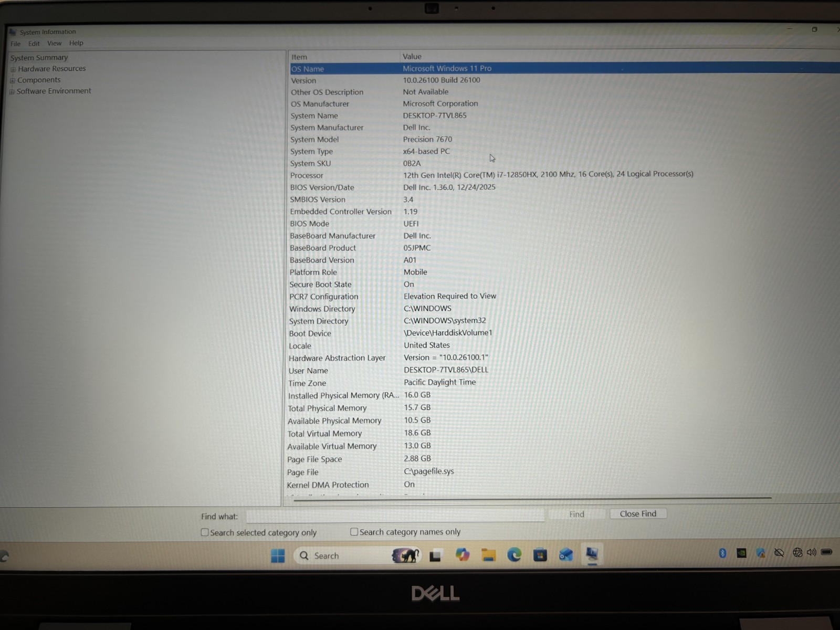
Task: Launch Microsoft Edge from the taskbar
Action: 514,554
